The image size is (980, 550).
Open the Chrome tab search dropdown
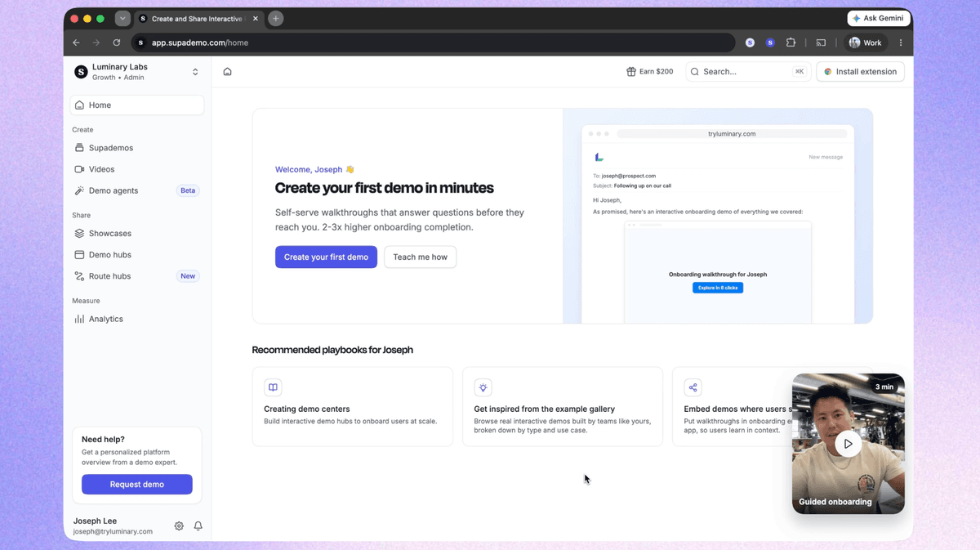tap(122, 18)
